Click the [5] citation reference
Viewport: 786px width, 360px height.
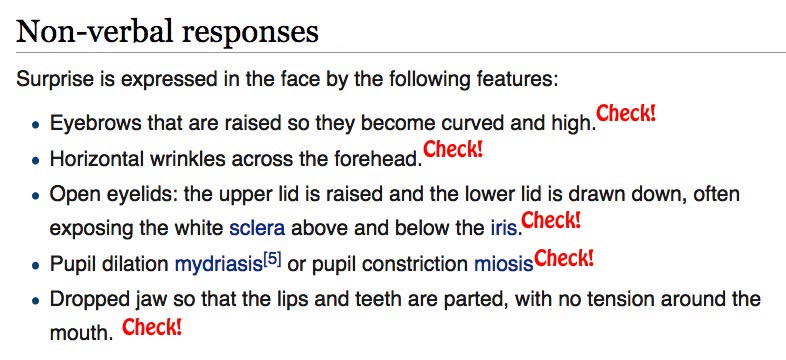tap(272, 260)
